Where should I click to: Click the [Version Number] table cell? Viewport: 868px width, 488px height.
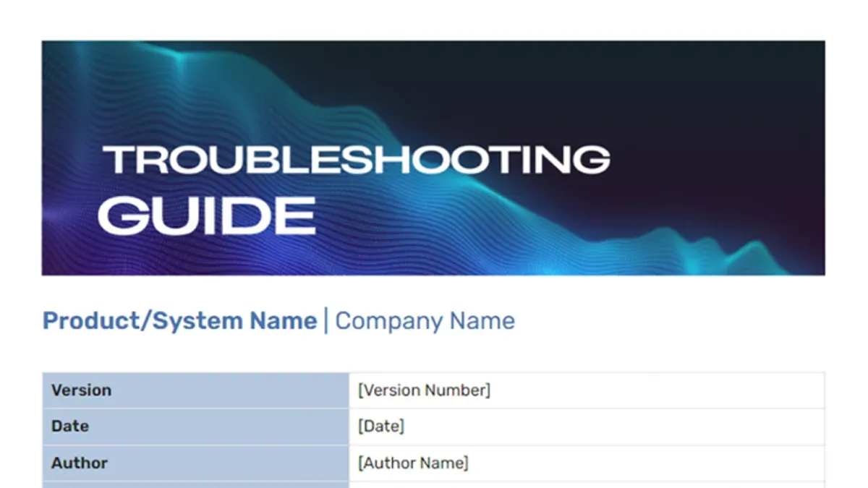coord(587,390)
